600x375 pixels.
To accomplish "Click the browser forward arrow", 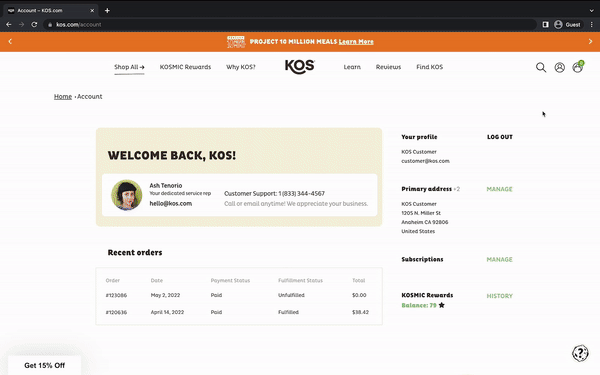I will pos(21,24).
